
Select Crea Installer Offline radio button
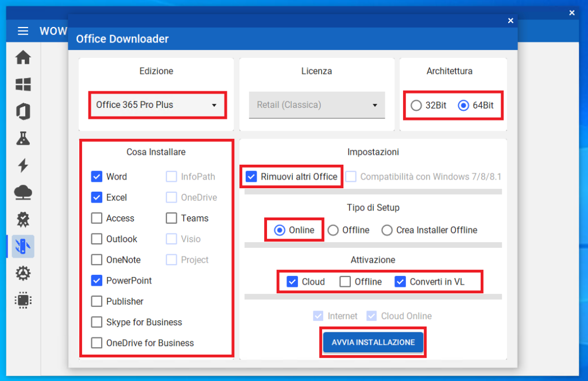pos(387,230)
